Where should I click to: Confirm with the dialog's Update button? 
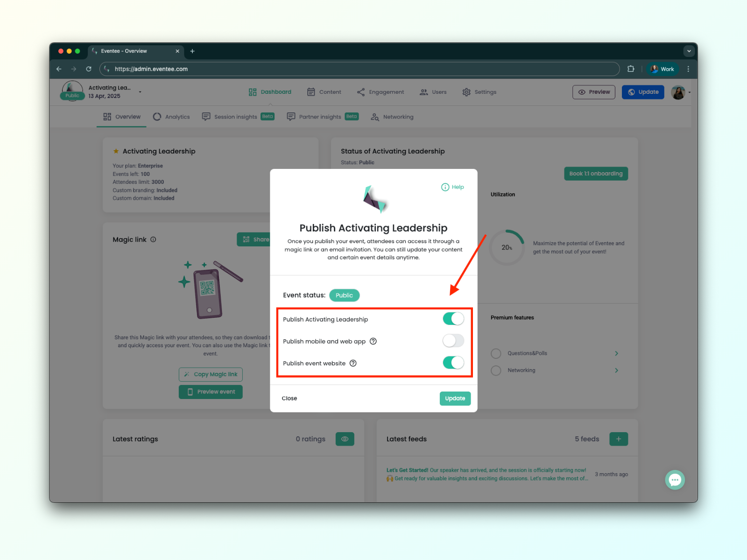coord(455,398)
